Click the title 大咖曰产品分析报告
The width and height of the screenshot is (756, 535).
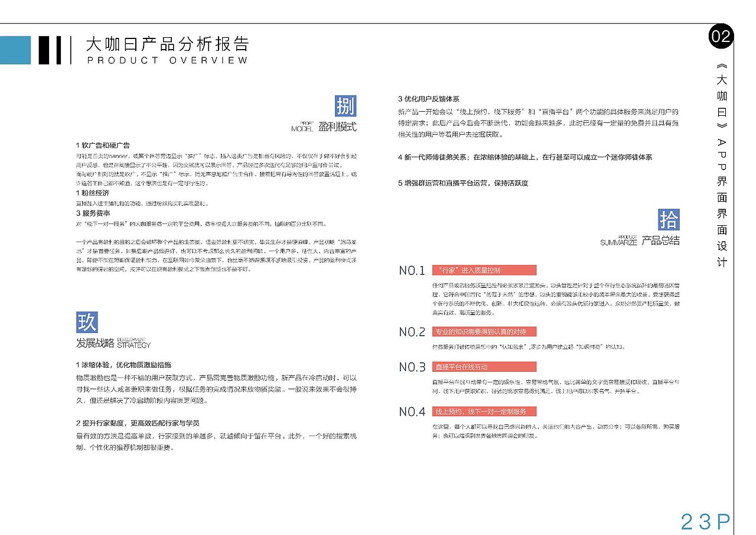pos(167,44)
